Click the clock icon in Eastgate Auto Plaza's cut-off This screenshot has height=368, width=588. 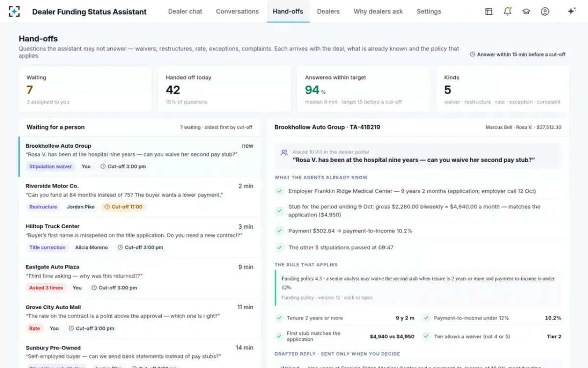click(94, 288)
